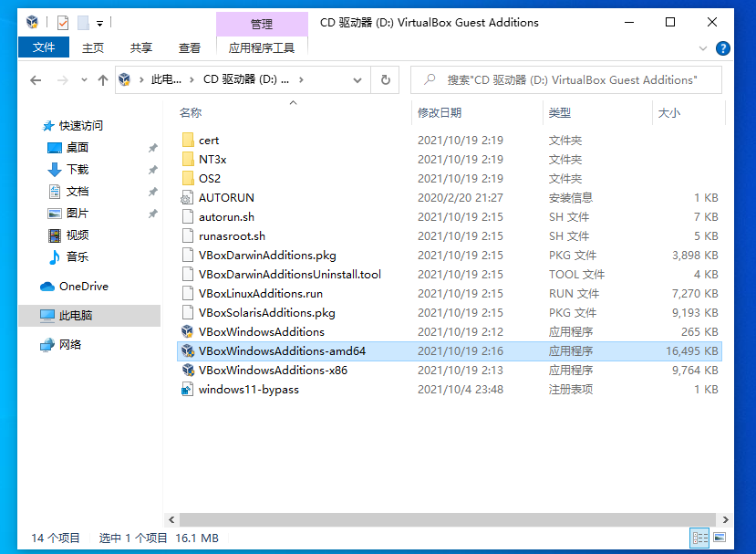Select the 管理 contextual tab
This screenshot has height=554, width=756.
click(262, 24)
